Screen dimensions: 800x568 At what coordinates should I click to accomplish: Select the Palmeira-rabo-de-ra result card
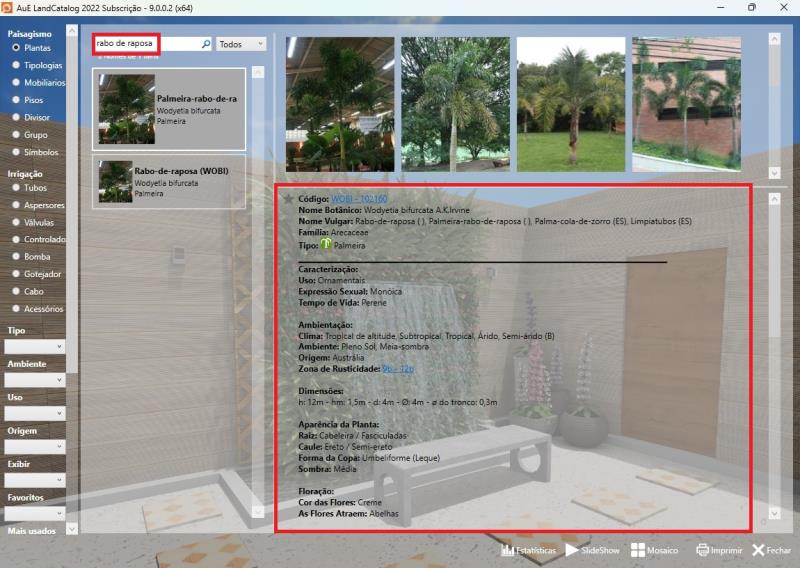[169, 109]
